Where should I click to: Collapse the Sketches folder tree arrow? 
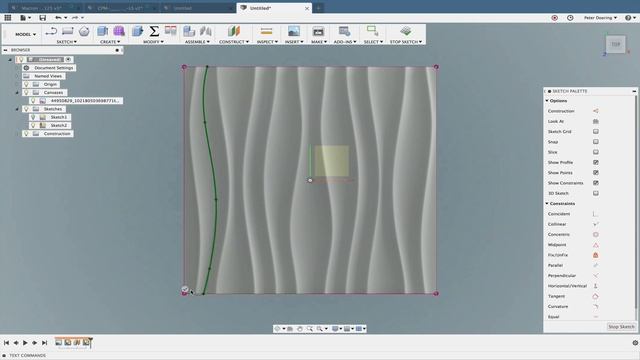(x=17, y=109)
